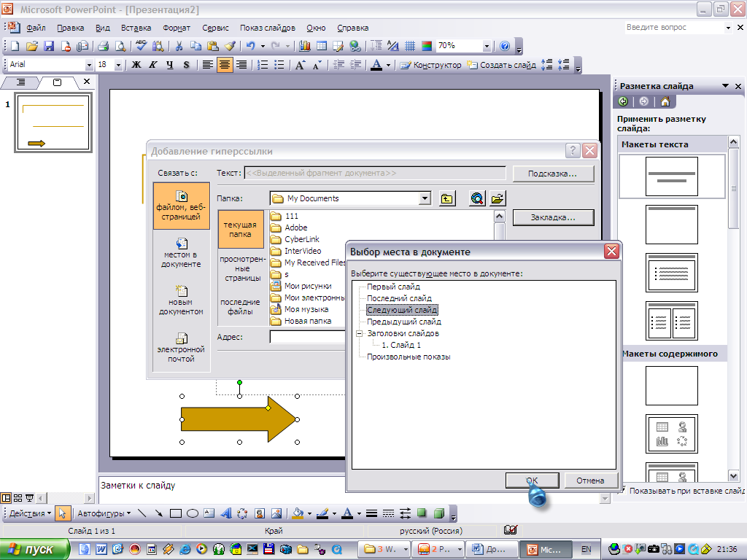The width and height of the screenshot is (747, 560).
Task: Click the Decrease Font Size icon
Action: pos(317,65)
